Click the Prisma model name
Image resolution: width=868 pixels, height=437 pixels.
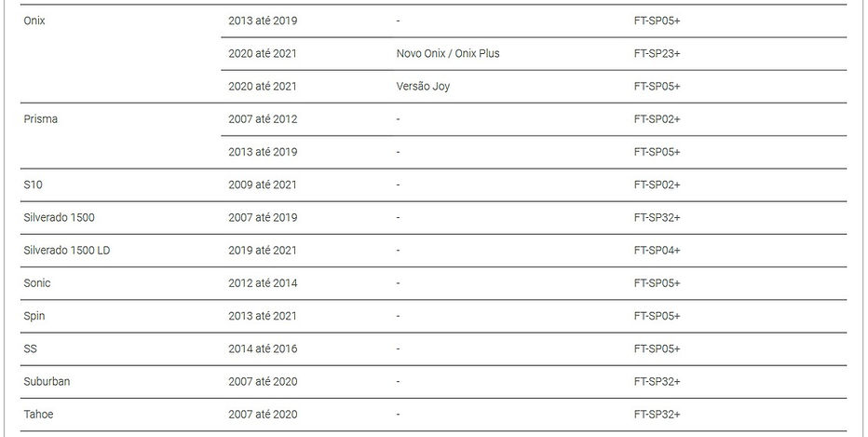click(41, 119)
